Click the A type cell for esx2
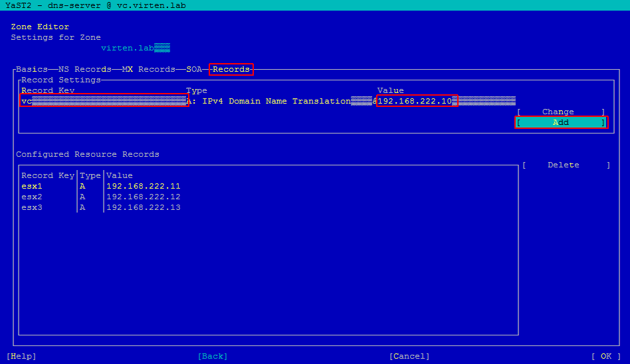Image resolution: width=630 pixels, height=364 pixels. coord(82,197)
